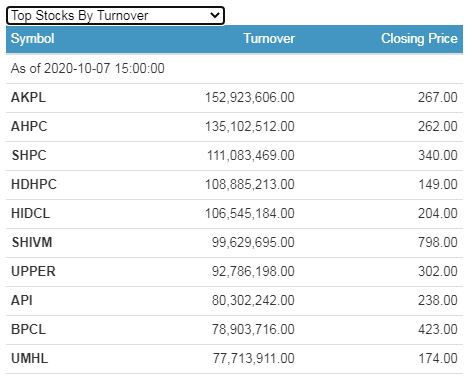Image resolution: width=472 pixels, height=377 pixels.
Task: Click the UPPER stock symbol
Action: pyautogui.click(x=33, y=272)
